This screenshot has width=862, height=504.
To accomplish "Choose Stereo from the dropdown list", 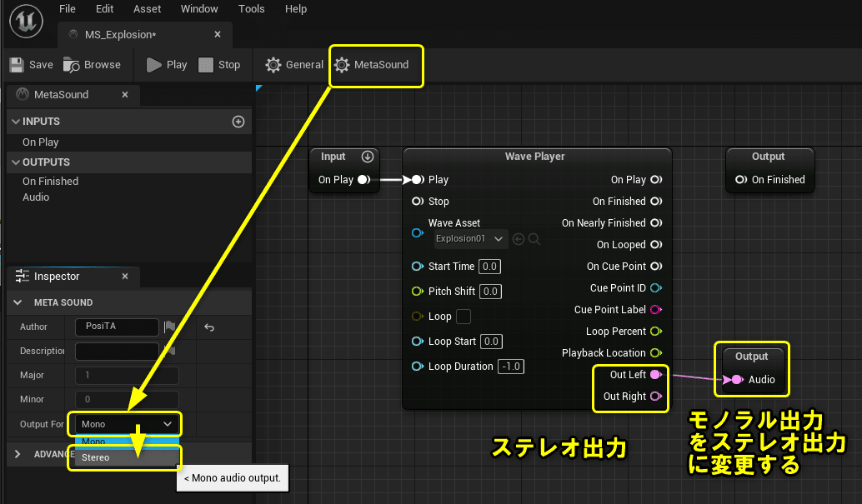I will pyautogui.click(x=127, y=457).
